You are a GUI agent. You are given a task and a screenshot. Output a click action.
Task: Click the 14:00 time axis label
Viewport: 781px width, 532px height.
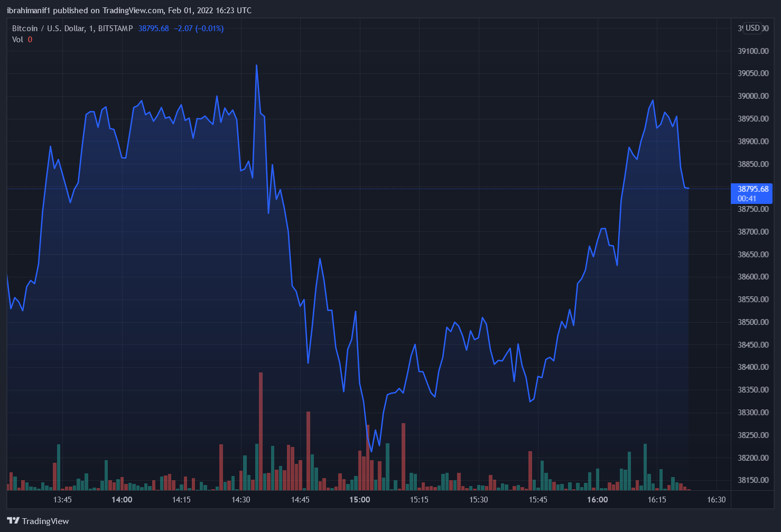[x=122, y=500]
